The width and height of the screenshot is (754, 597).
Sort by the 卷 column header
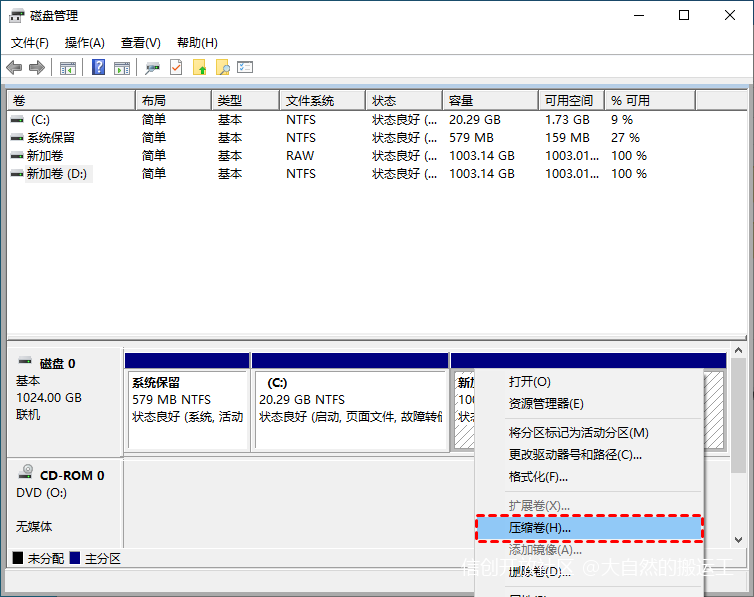[x=71, y=100]
